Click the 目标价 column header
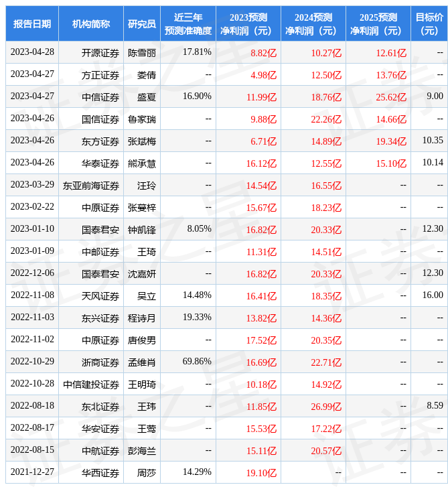The height and width of the screenshot is (489, 448). point(429,23)
